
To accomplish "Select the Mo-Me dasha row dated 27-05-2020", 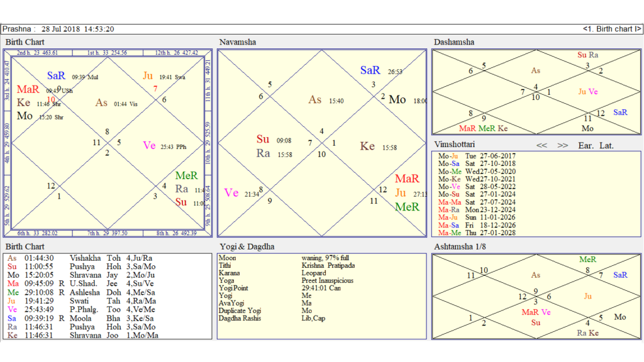I will 477,171.
